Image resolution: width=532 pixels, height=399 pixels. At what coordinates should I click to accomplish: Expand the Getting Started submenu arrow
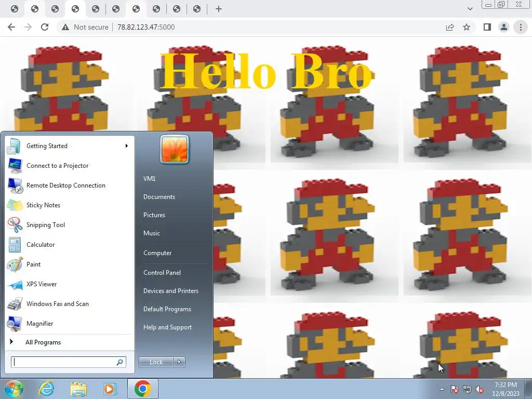(x=127, y=146)
